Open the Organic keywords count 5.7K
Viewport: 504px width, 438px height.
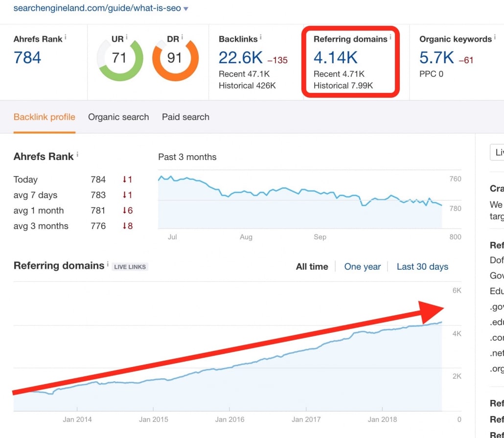pyautogui.click(x=436, y=58)
